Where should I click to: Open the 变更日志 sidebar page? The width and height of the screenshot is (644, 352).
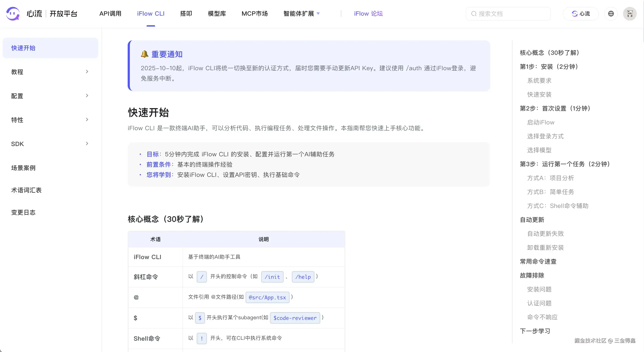tap(23, 212)
